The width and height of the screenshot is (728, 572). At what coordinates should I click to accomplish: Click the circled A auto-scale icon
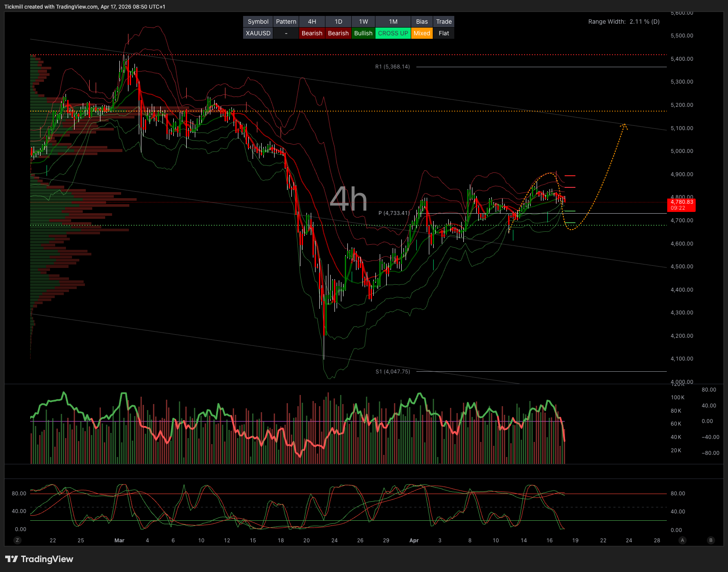click(x=682, y=540)
